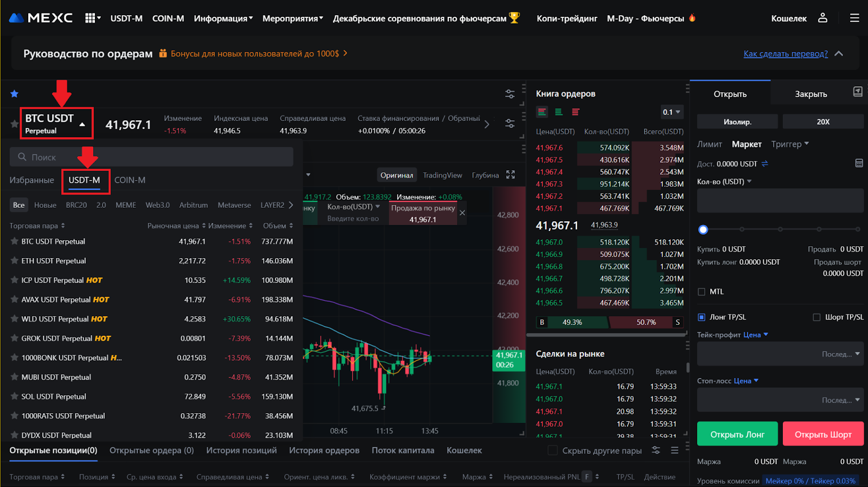The width and height of the screenshot is (868, 487).
Task: Expand the BTC USDT Perpetual pair selector
Action: [56, 124]
